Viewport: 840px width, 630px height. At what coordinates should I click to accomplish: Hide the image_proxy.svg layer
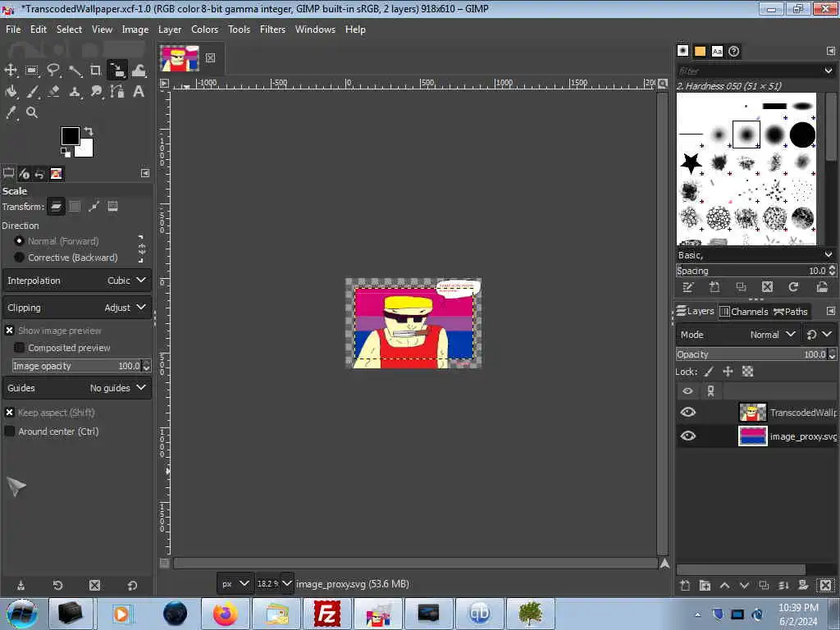pyautogui.click(x=688, y=436)
